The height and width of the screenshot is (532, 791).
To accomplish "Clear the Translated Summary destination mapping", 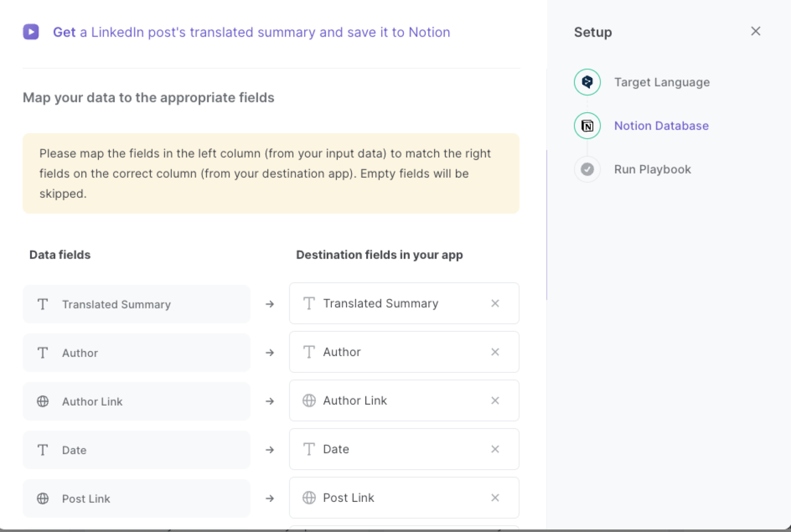I will [x=495, y=303].
